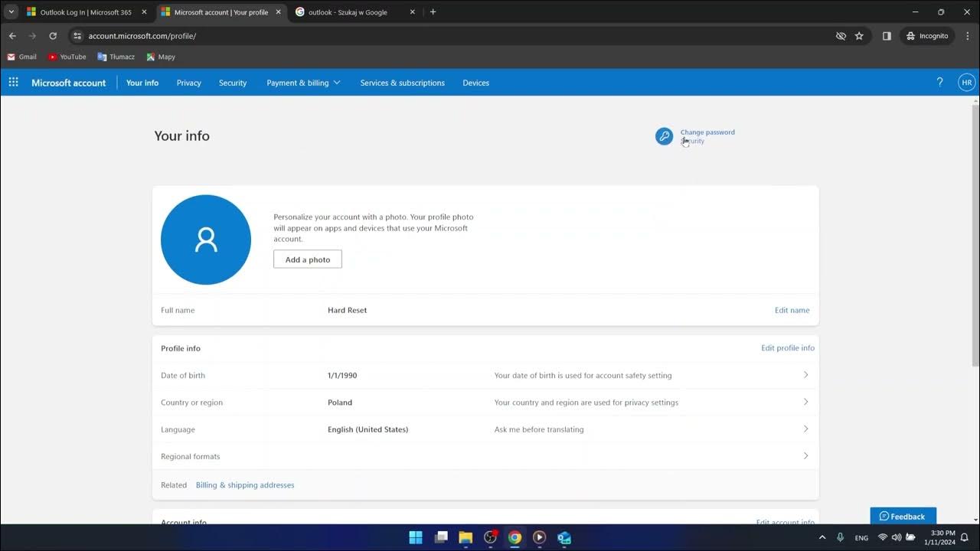Click the bookmark star in the address bar

(x=858, y=35)
